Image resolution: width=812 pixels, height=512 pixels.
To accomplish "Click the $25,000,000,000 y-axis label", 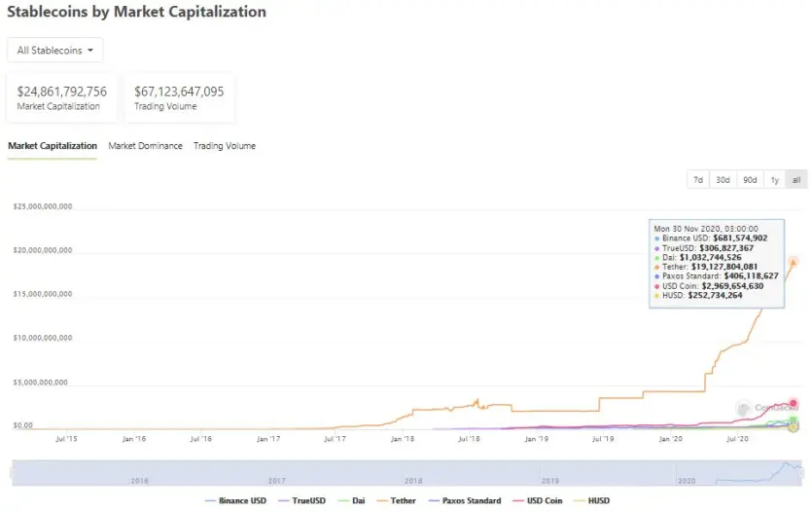I will 43,206.
